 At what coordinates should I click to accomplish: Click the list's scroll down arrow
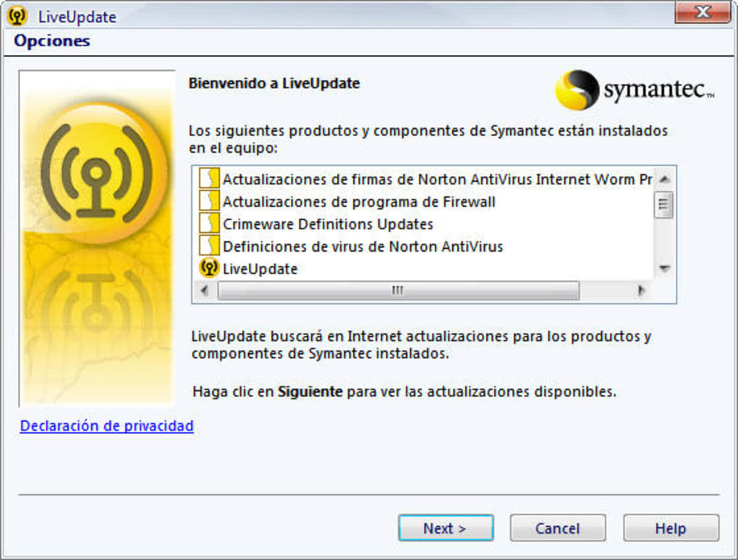[x=665, y=268]
